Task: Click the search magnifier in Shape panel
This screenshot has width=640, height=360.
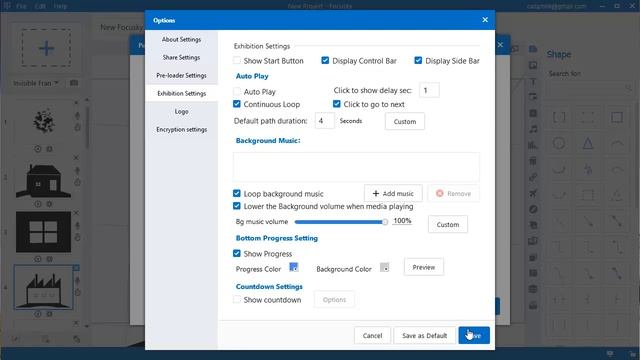Action: coord(628,88)
